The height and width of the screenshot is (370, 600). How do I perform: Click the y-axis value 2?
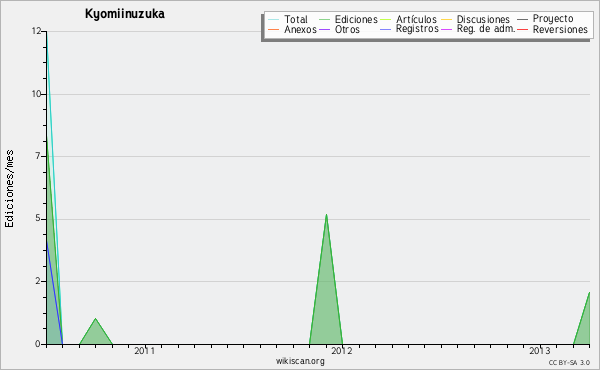click(38, 281)
